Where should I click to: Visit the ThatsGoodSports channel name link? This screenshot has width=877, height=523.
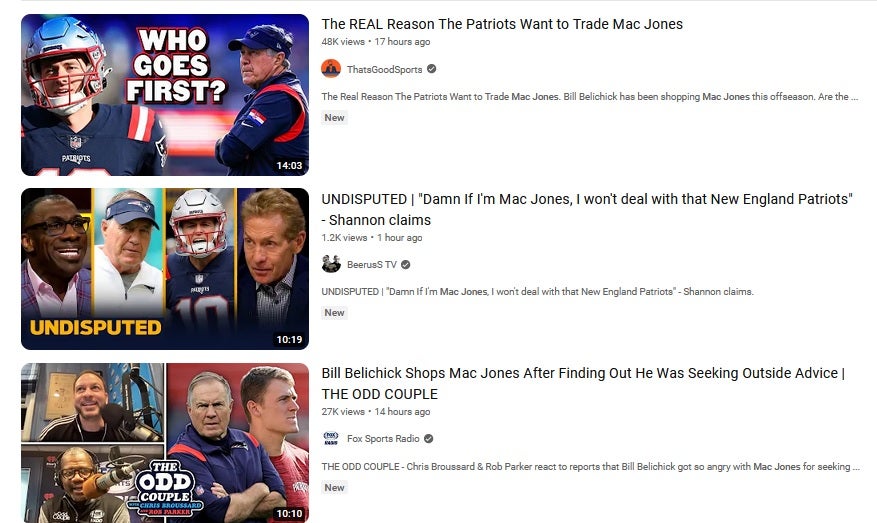point(384,69)
